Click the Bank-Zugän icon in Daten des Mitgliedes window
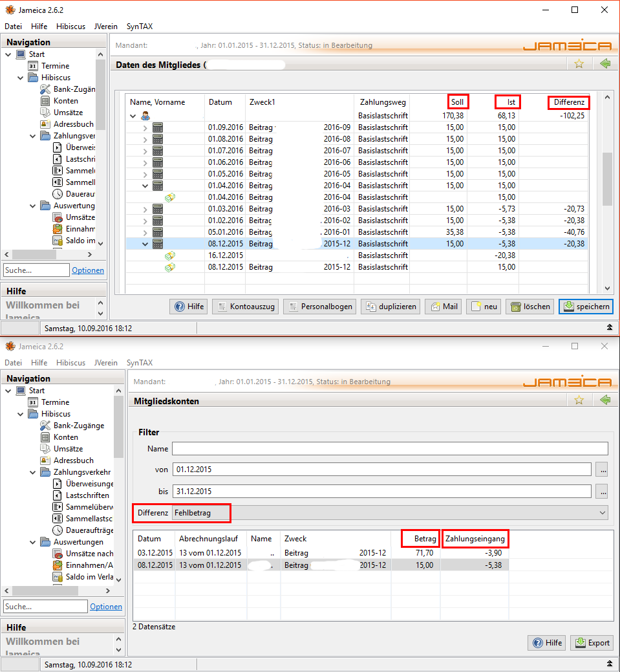 pyautogui.click(x=45, y=89)
